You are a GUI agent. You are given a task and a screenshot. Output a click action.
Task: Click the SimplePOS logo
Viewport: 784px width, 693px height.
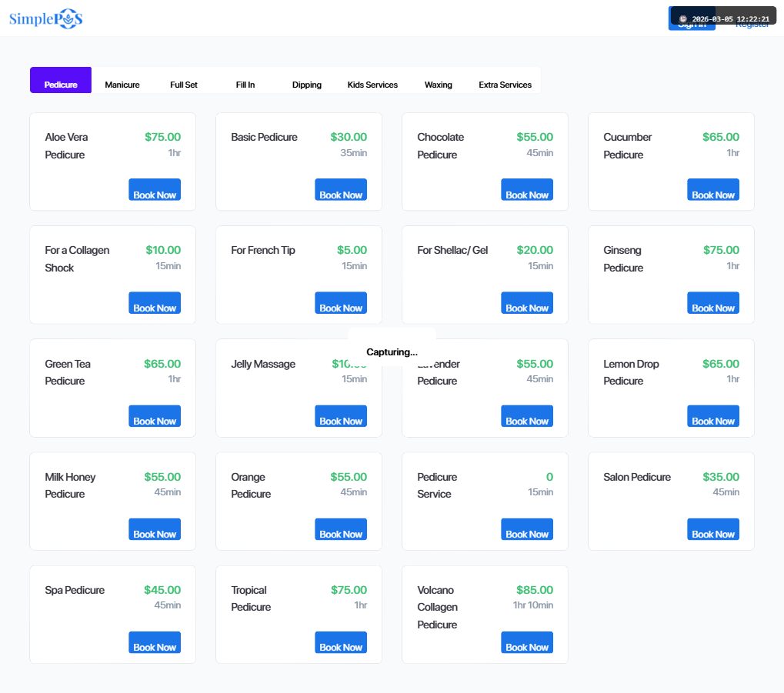[x=46, y=18]
